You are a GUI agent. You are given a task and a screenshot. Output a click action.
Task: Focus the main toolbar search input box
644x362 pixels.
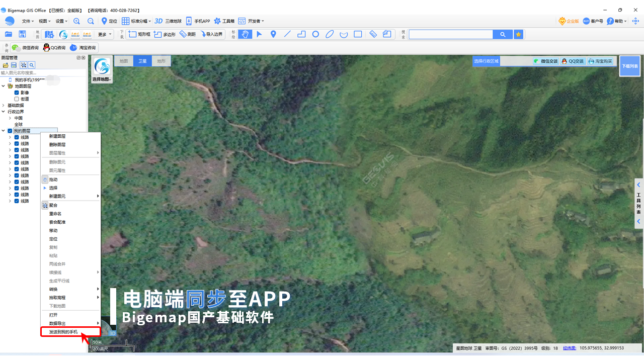click(451, 34)
